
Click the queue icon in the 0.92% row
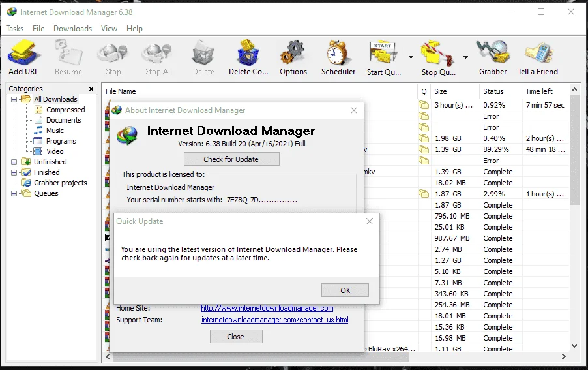point(423,105)
